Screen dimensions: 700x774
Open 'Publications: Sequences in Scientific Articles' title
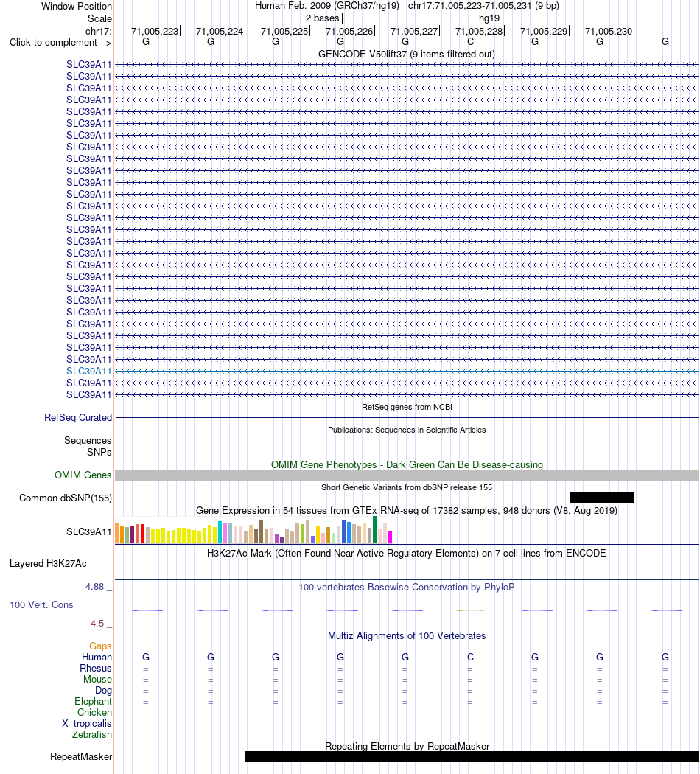pyautogui.click(x=407, y=430)
